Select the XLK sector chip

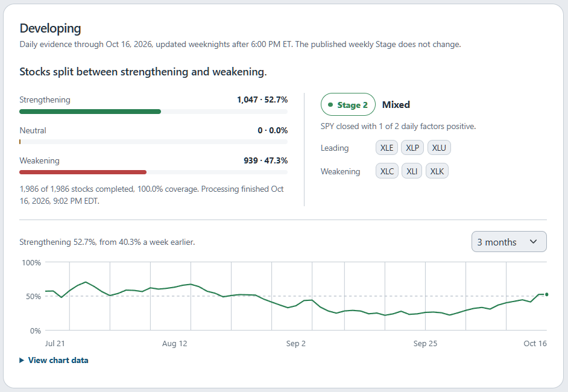(437, 171)
